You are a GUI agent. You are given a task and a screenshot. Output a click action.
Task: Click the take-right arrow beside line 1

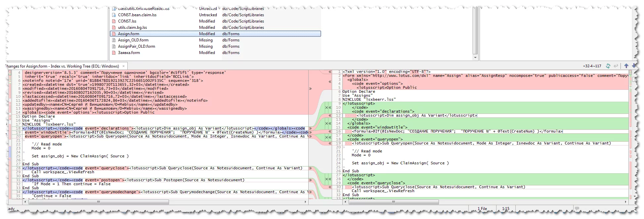[330, 72]
